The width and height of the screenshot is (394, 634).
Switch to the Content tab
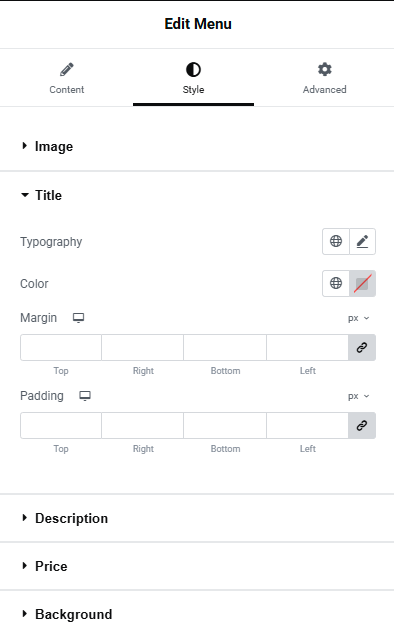pyautogui.click(x=67, y=78)
